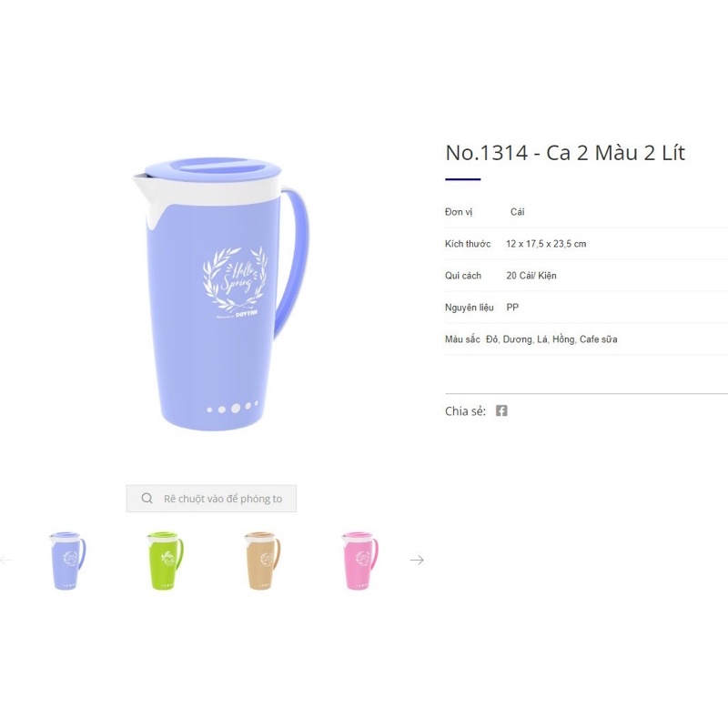This screenshot has width=728, height=728.
Task: Go back with the faint left carousel arrow
Action: coord(6,560)
